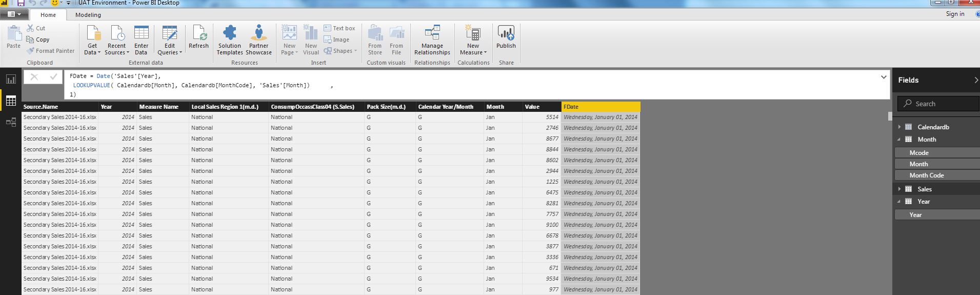
Task: Click the Undo arrow in title bar
Action: 33,3
